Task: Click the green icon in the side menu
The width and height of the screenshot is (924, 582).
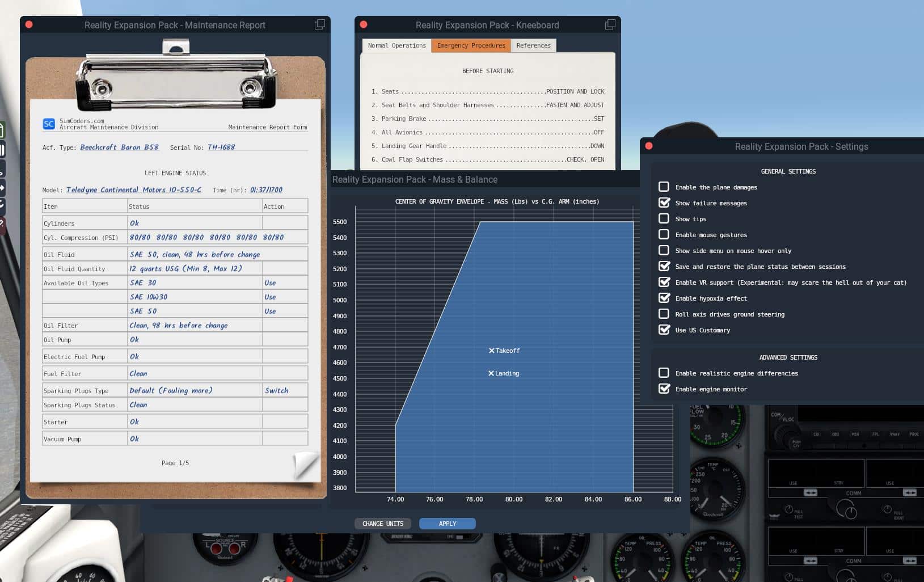Action: tap(2, 130)
